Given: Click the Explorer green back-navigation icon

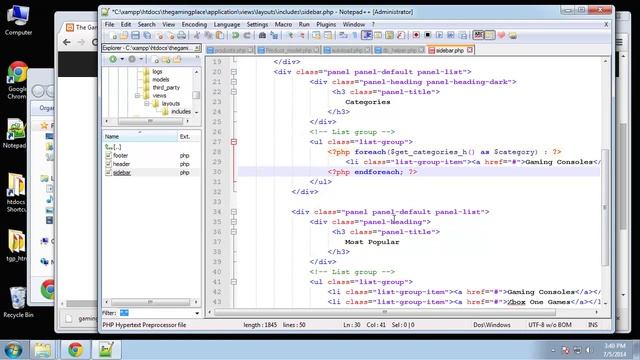Looking at the screenshot, I should [113, 59].
